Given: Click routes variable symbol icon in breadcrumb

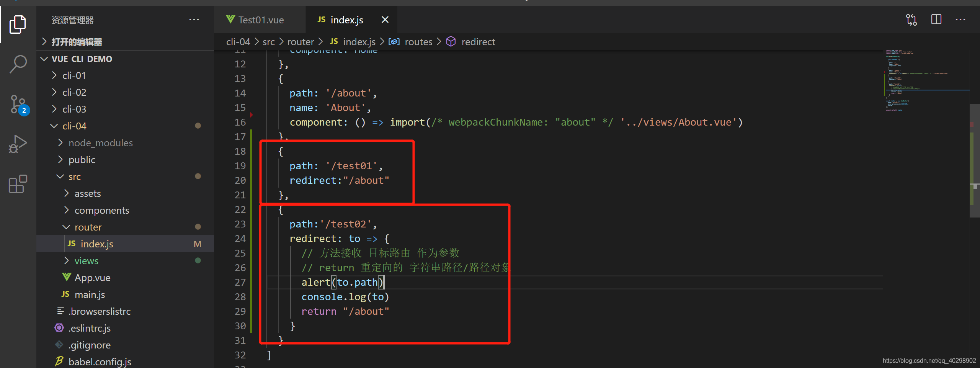Looking at the screenshot, I should (394, 41).
